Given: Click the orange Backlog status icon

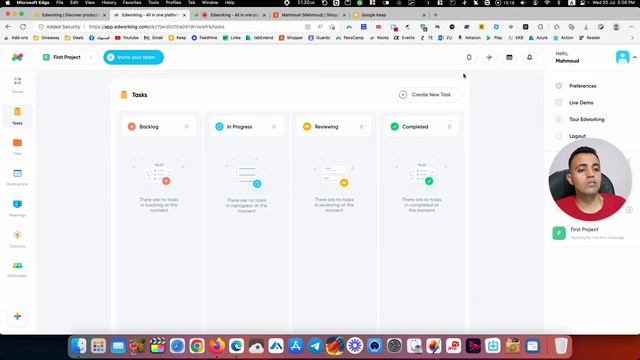Looking at the screenshot, I should [x=132, y=127].
